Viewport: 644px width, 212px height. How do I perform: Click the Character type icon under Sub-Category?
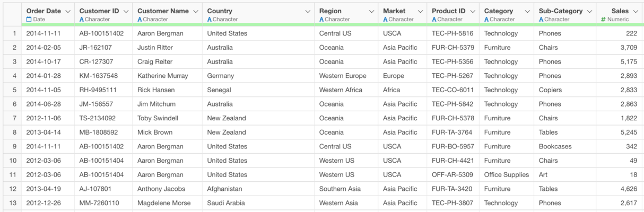541,19
